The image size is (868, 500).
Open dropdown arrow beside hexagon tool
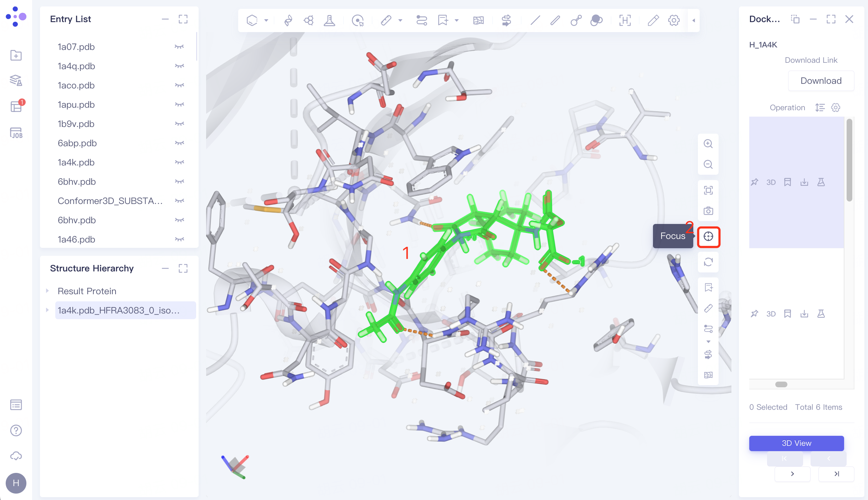(266, 20)
